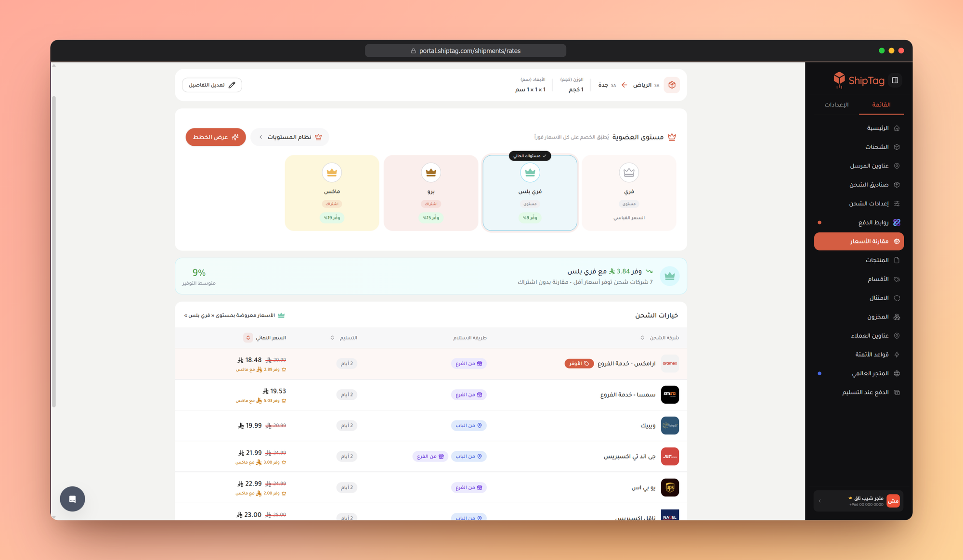Expand نظام المستويات tier system
The height and width of the screenshot is (560, 963).
(x=290, y=137)
